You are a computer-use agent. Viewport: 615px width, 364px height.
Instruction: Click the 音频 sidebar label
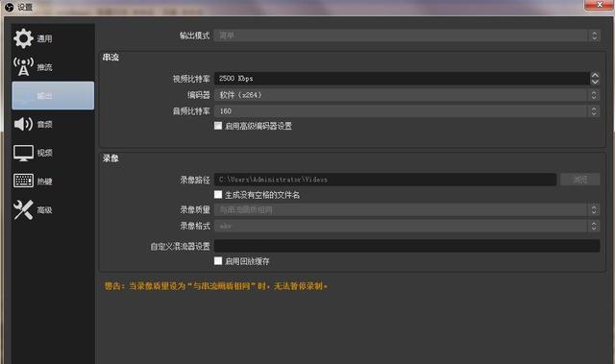coord(44,125)
